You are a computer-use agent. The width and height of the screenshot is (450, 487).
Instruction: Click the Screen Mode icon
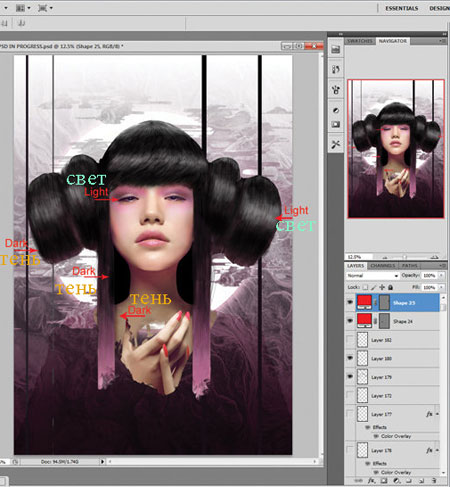[x=42, y=8]
